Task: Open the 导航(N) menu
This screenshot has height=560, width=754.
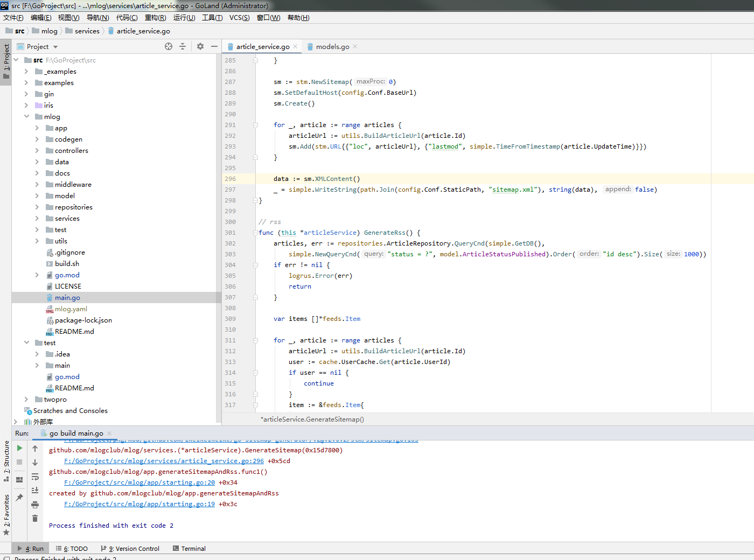Action: [x=97, y=18]
